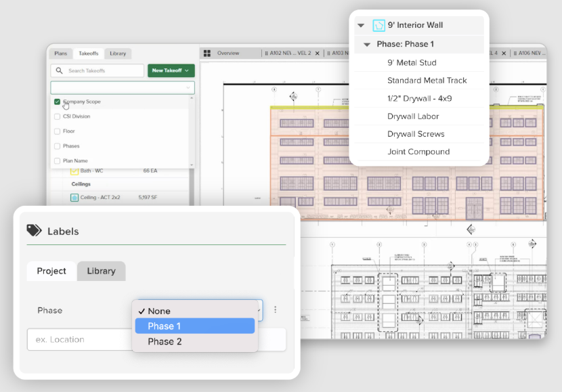This screenshot has height=392, width=562.
Task: Click the Ceiling - ACT 2x2 takeoff icon
Action: point(74,198)
